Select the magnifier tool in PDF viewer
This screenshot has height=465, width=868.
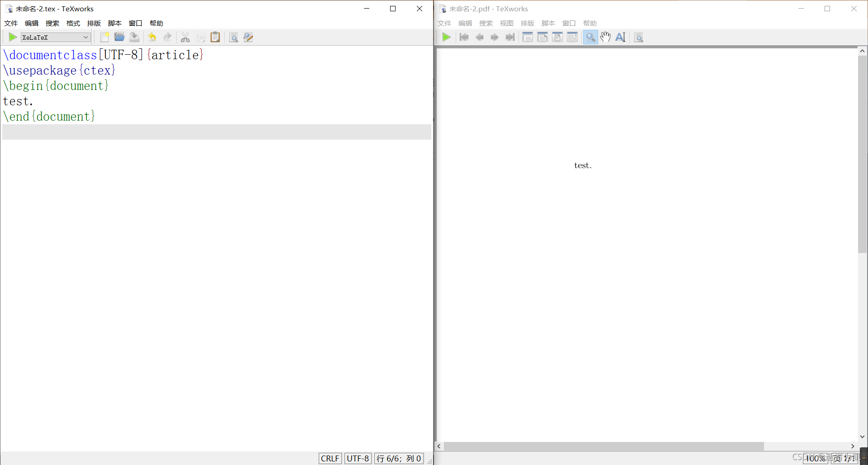[590, 37]
